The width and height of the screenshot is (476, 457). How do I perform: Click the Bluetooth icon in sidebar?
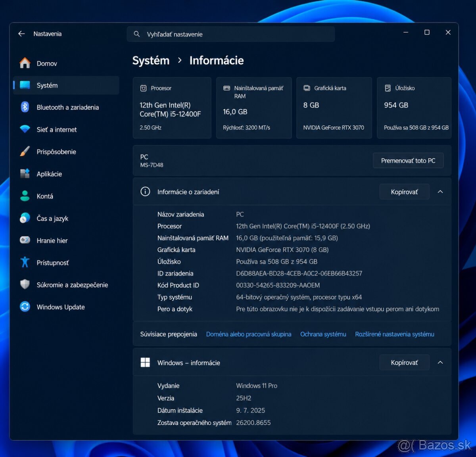(x=25, y=107)
